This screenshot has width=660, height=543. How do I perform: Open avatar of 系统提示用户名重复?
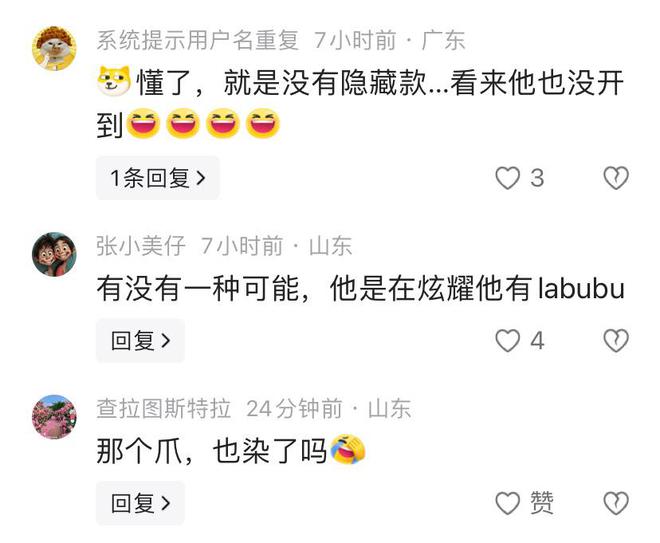pos(54,48)
